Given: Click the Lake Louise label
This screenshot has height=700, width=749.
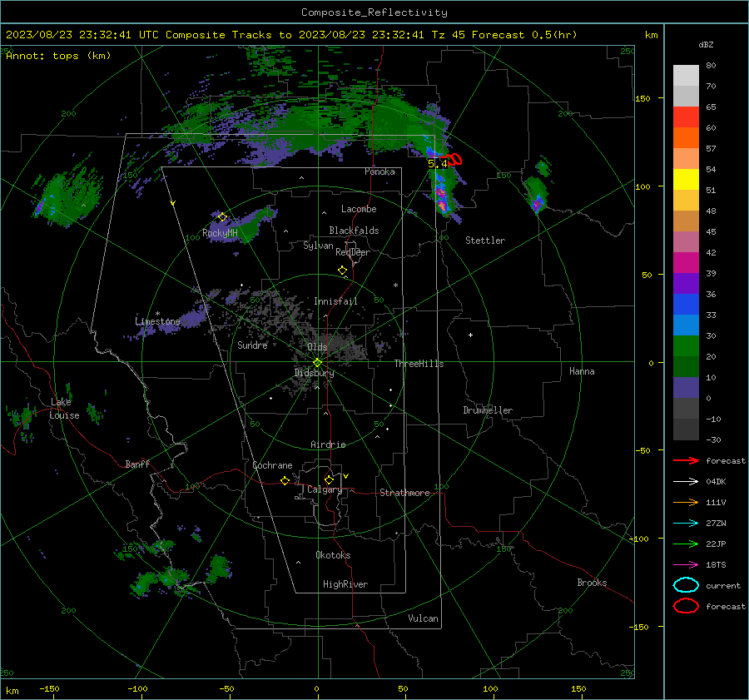Looking at the screenshot, I should click(64, 409).
